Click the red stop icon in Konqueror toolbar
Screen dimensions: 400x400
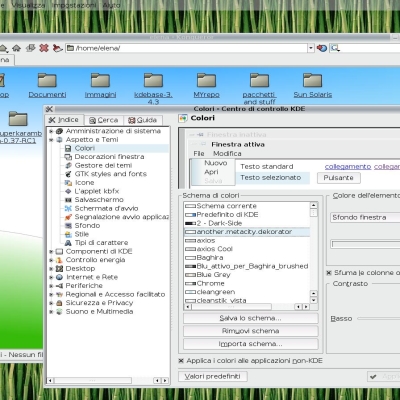(x=44, y=48)
